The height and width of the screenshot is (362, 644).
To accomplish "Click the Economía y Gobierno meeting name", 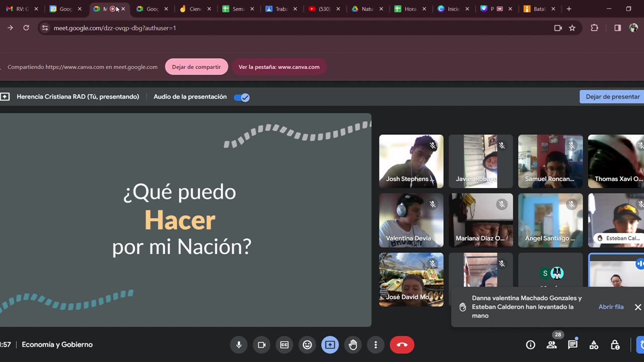I will coord(57,345).
